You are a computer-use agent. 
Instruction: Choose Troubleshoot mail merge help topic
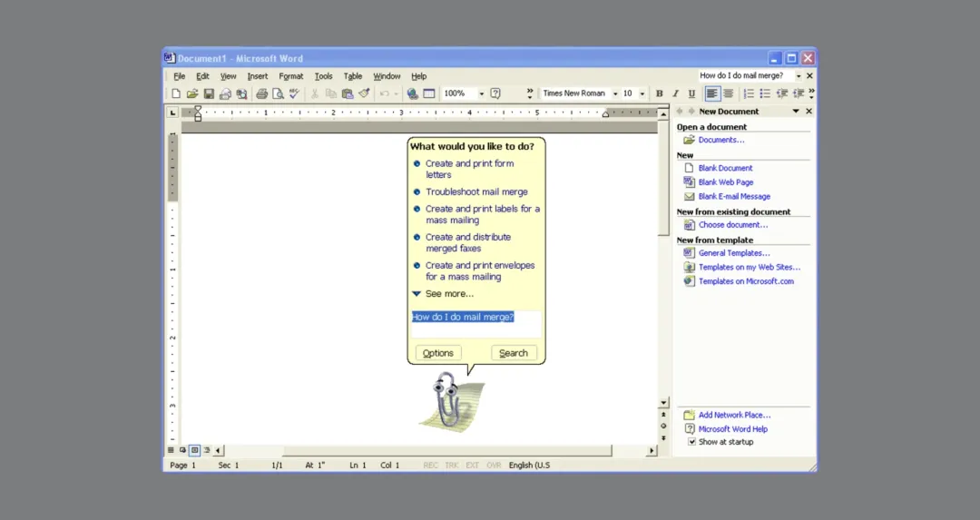(477, 191)
